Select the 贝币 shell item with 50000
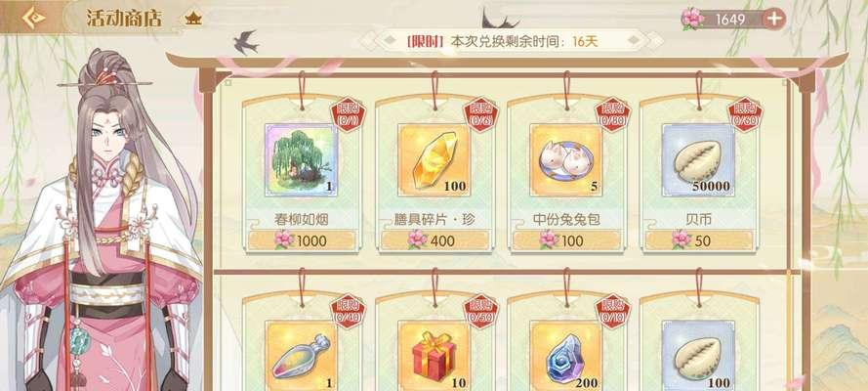This screenshot has width=868, height=391. pyautogui.click(x=699, y=160)
